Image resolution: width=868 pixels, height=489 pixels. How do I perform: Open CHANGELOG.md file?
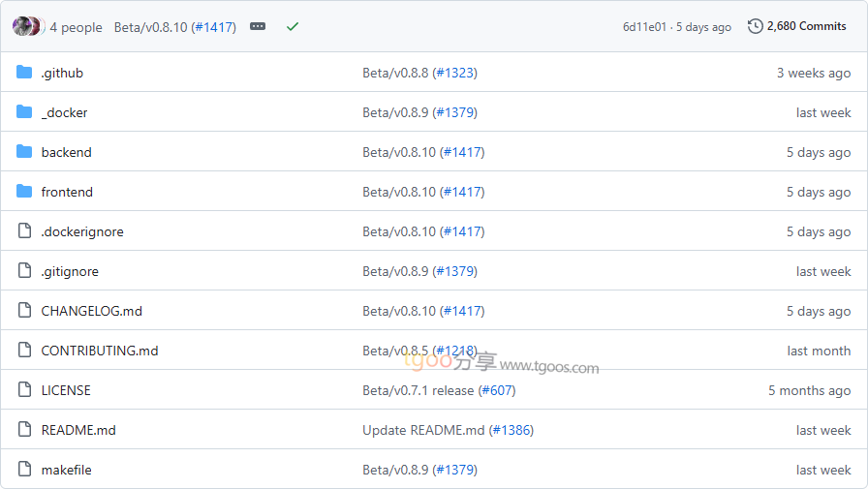(x=91, y=311)
